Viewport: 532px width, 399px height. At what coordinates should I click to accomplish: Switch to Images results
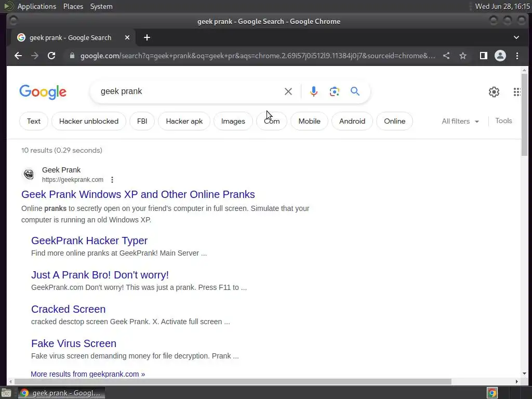(x=233, y=121)
